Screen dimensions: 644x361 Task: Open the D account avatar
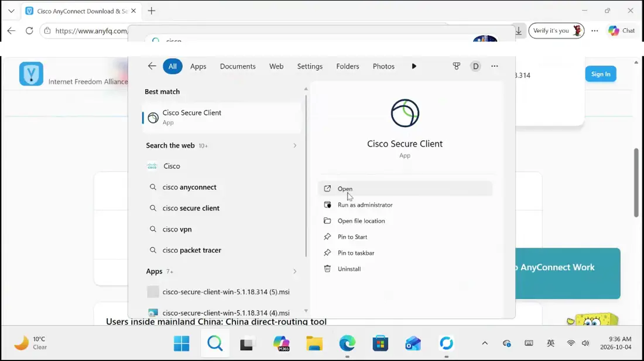pos(475,66)
